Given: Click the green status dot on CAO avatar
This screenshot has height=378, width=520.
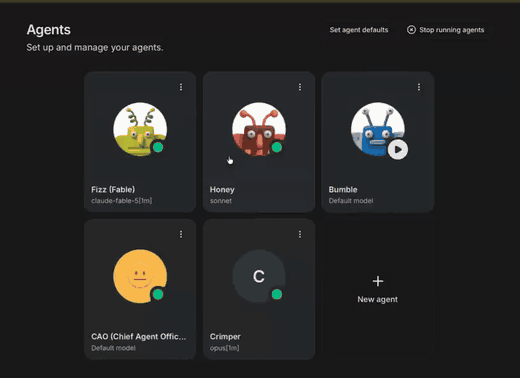Looking at the screenshot, I should tap(158, 294).
